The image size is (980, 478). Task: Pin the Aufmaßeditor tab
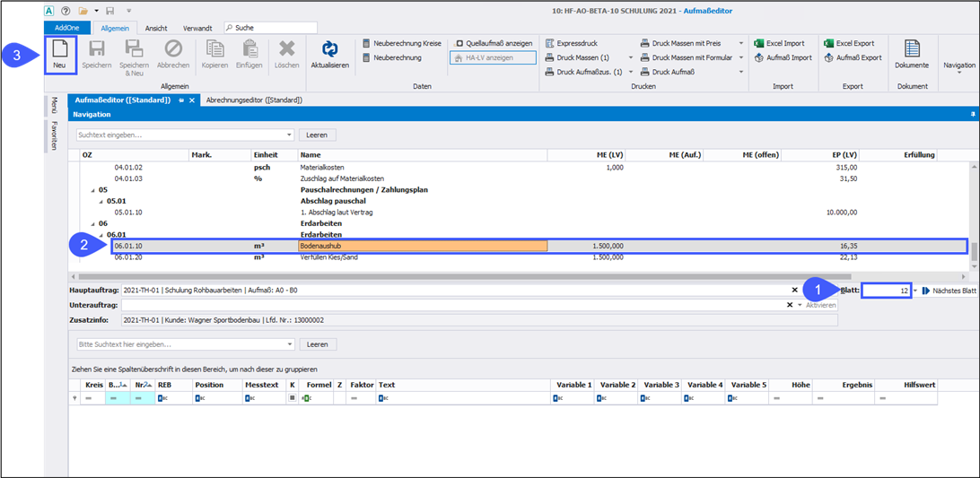[x=180, y=100]
